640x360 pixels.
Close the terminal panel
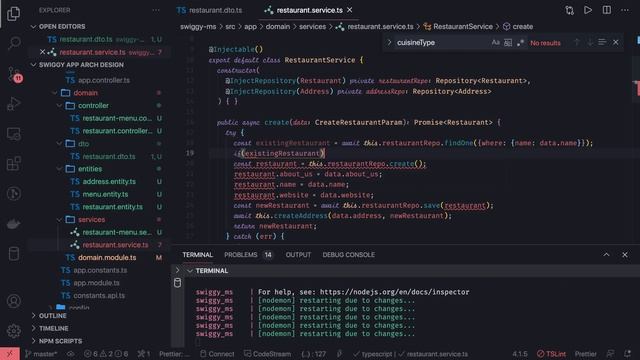coord(625,255)
